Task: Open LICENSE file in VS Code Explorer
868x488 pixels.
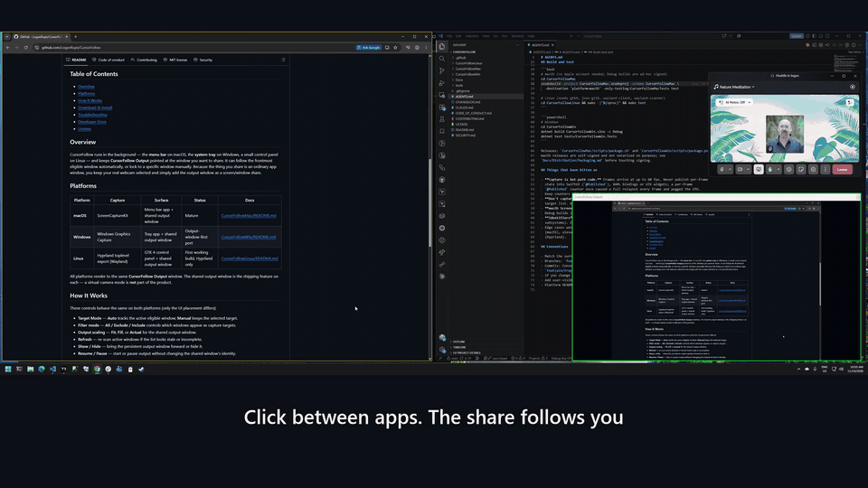Action: [x=462, y=124]
